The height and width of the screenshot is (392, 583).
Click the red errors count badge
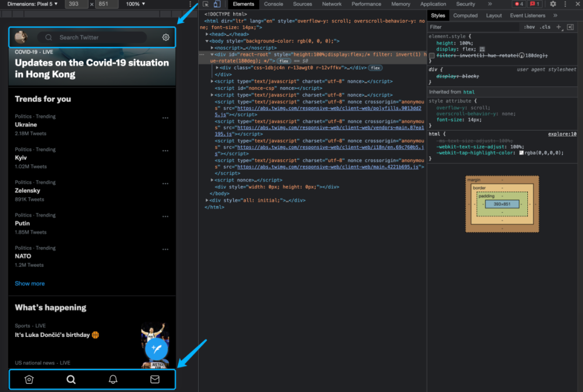(519, 4)
